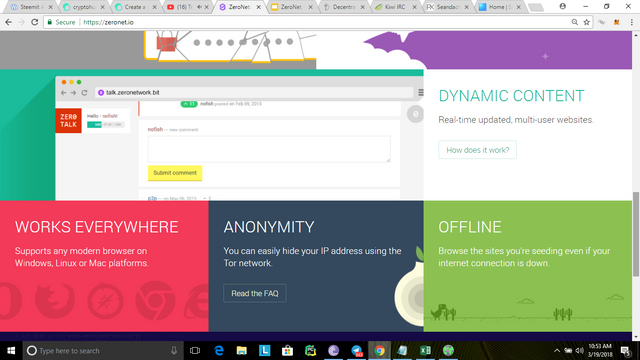
Task: Click the Chrome taskbar icon
Action: (x=379, y=351)
